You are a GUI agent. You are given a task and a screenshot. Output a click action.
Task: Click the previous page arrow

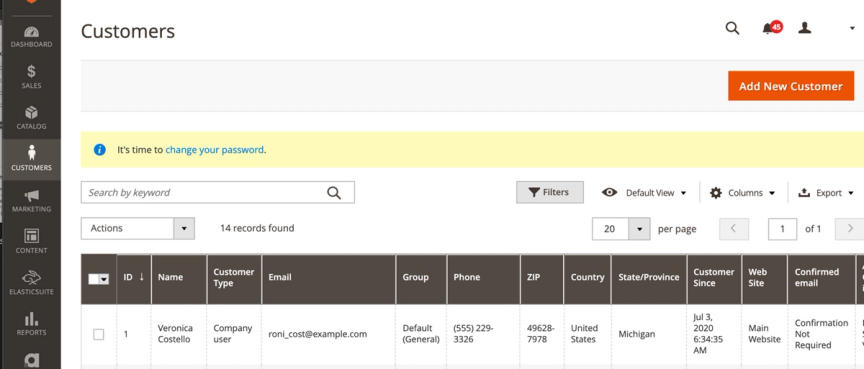coord(733,229)
